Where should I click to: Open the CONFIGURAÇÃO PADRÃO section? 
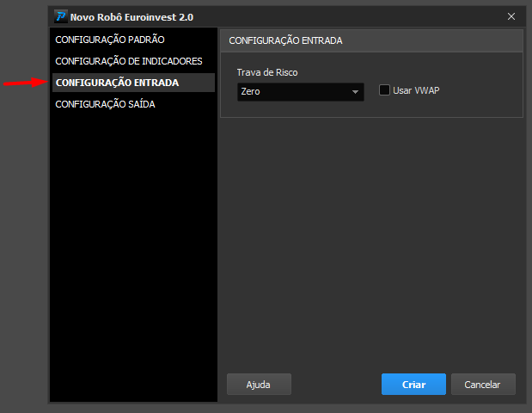pos(110,40)
